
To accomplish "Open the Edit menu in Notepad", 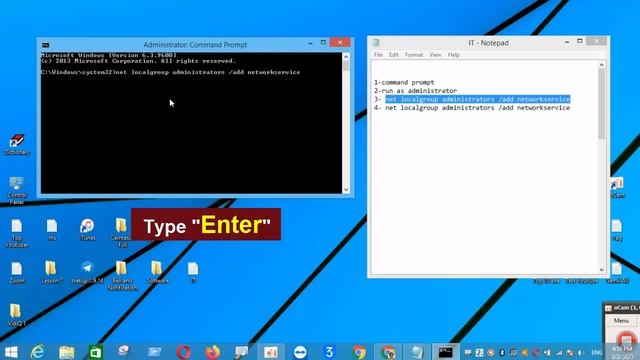I will 393,55.
